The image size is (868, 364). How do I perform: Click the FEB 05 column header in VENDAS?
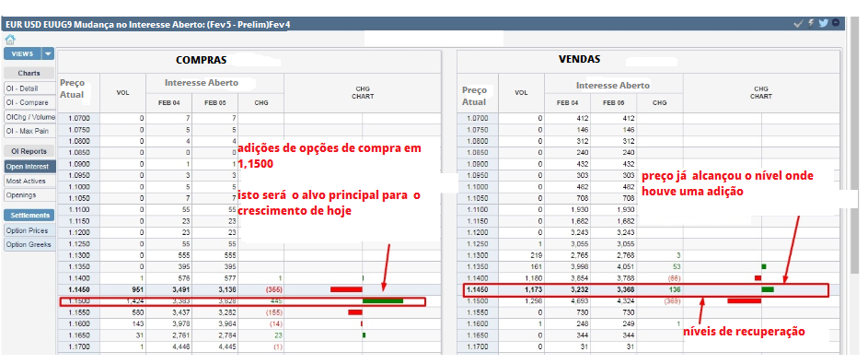613,102
